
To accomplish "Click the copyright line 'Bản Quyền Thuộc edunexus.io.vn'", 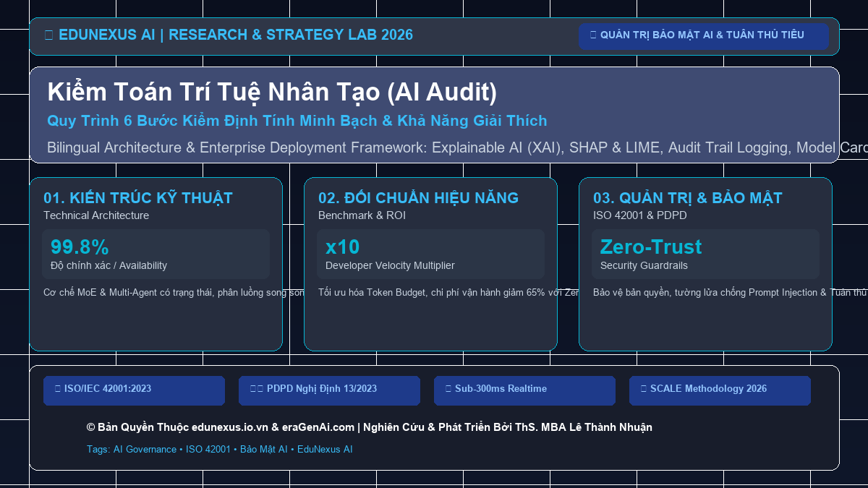I will (x=369, y=427).
